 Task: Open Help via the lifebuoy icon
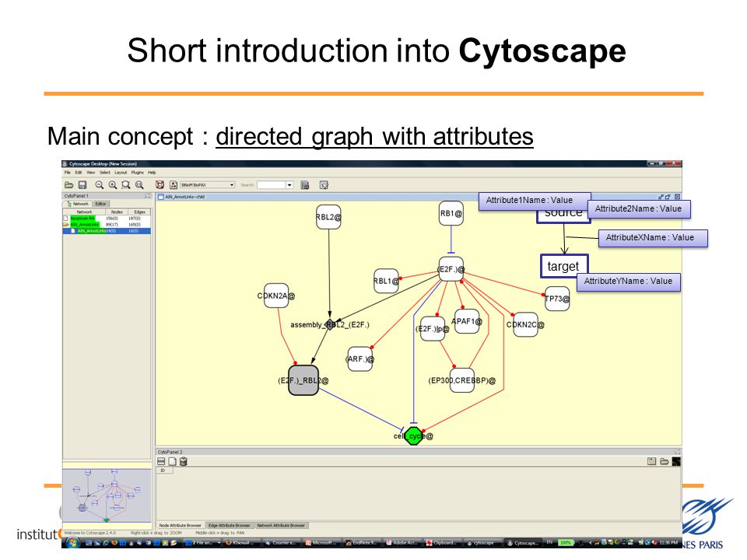click(160, 185)
